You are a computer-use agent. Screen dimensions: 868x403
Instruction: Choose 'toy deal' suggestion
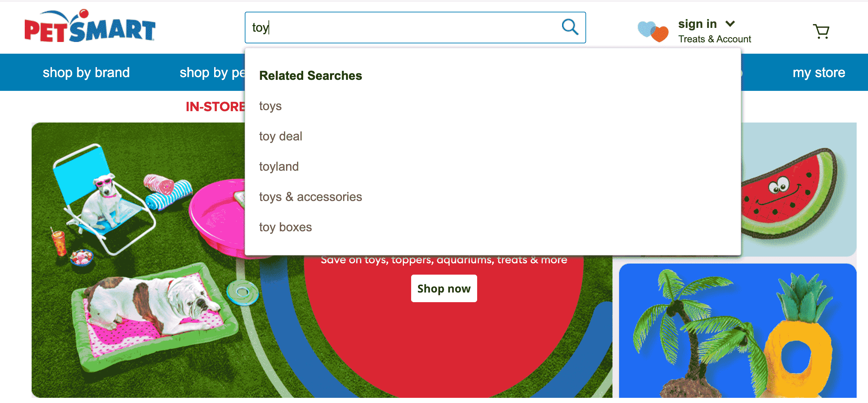pos(281,136)
